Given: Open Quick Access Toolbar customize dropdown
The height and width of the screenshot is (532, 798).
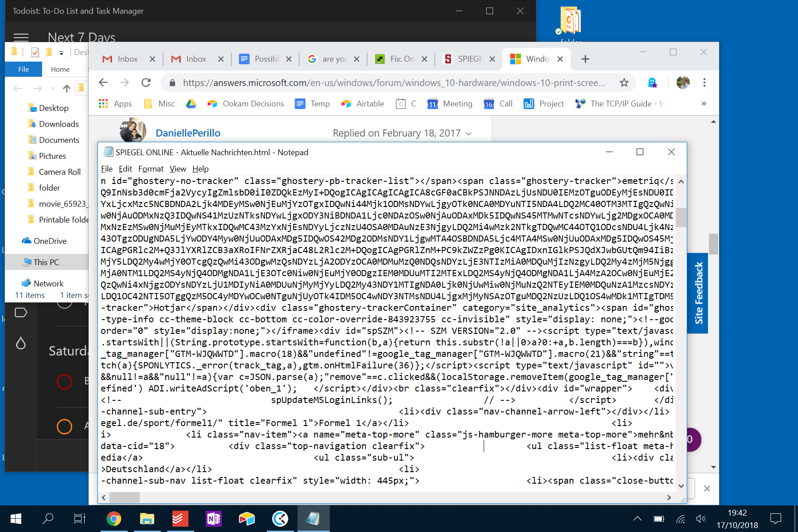Looking at the screenshot, I should coord(61,53).
